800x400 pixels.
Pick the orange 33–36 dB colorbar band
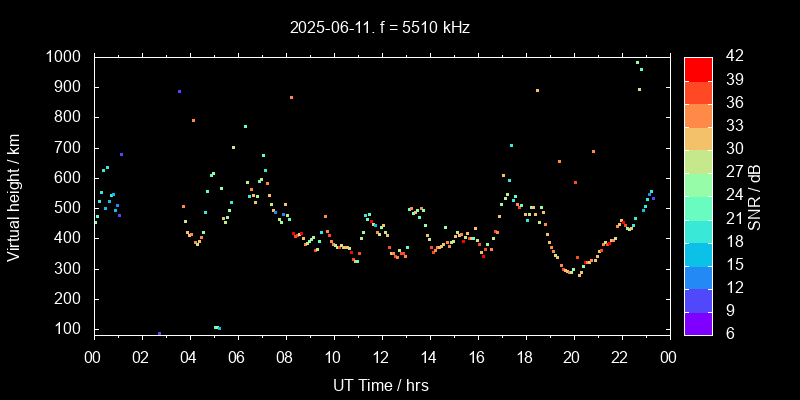point(698,115)
